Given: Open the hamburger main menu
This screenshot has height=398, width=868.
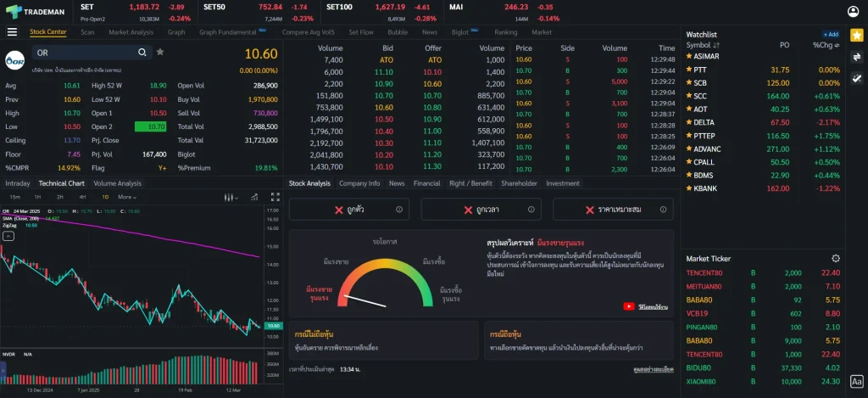Looking at the screenshot, I should tap(12, 32).
